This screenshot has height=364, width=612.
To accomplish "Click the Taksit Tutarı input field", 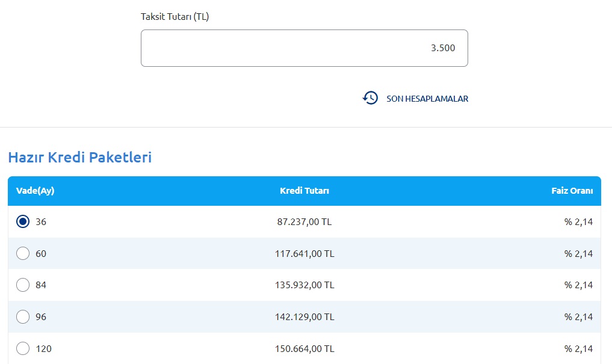I will tap(304, 48).
